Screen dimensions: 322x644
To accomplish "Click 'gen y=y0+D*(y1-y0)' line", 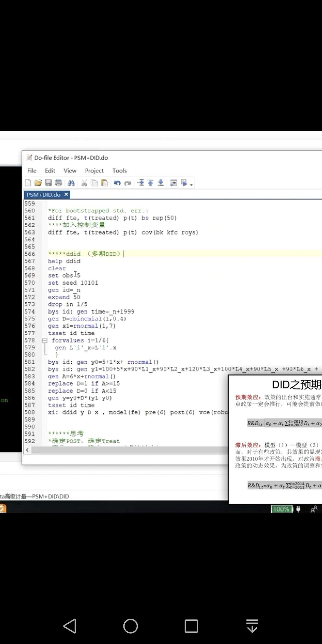I will 80,398.
